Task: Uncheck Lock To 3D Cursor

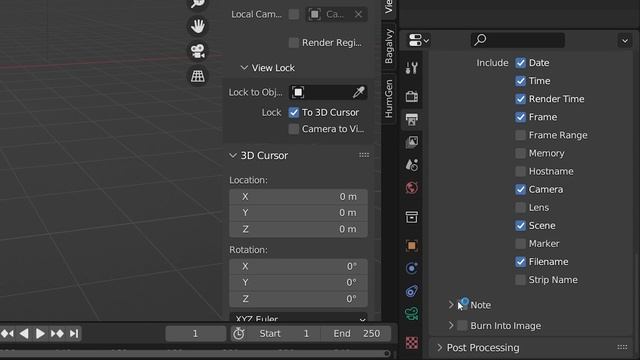Action: click(293, 112)
